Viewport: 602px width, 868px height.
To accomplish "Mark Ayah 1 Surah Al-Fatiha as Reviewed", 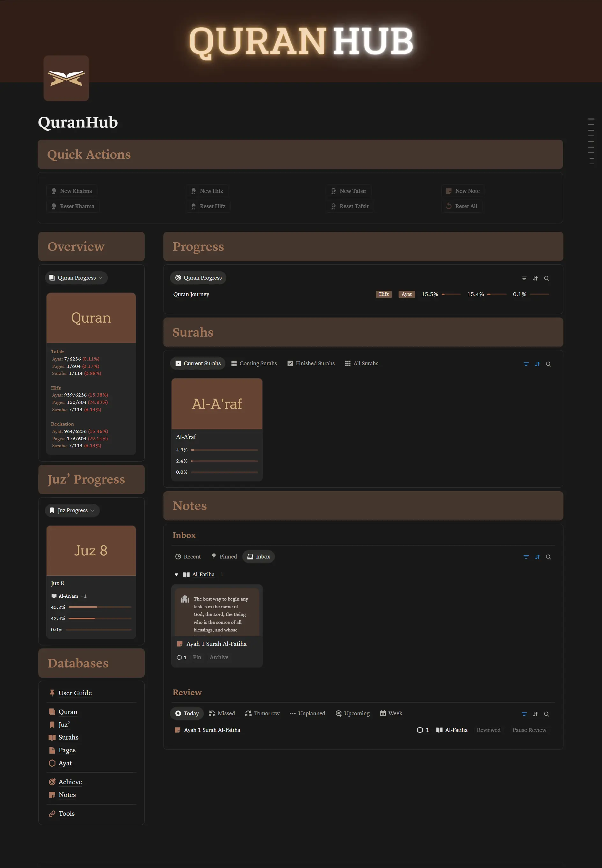I will pyautogui.click(x=488, y=730).
